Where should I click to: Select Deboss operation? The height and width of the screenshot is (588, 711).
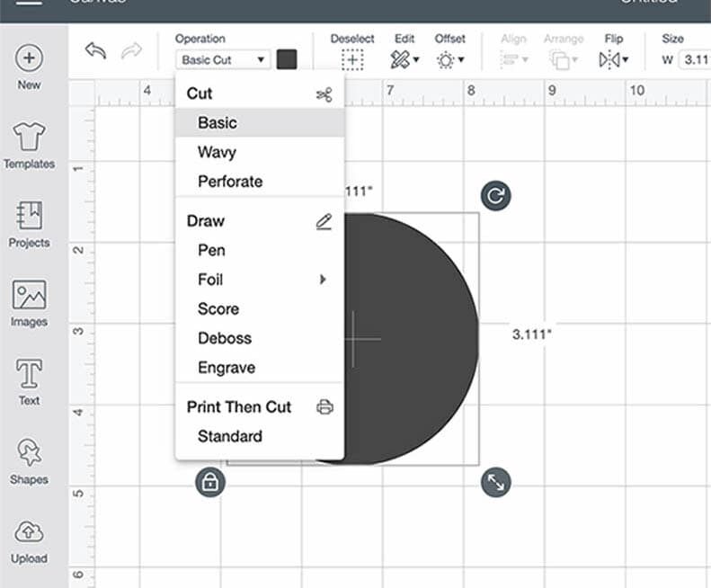click(x=260, y=338)
